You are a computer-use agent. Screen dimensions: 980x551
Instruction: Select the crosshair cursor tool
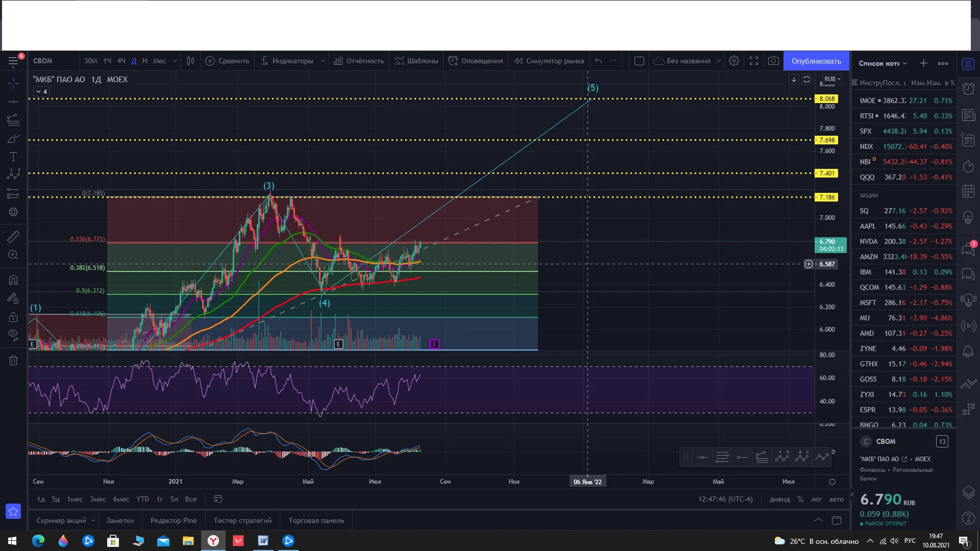(x=13, y=83)
